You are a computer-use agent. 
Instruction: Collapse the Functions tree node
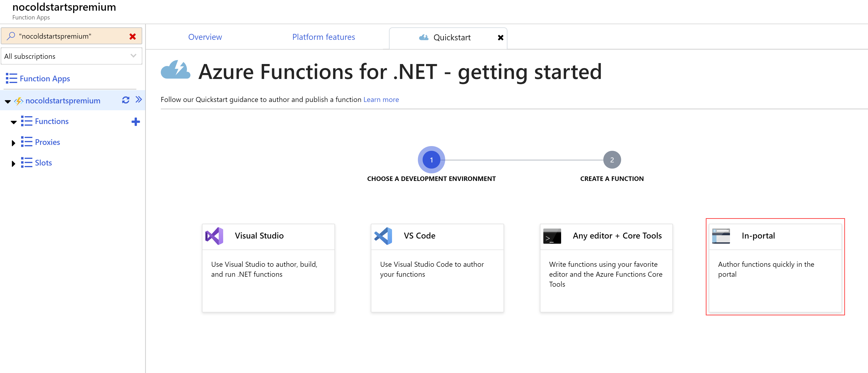pos(14,122)
